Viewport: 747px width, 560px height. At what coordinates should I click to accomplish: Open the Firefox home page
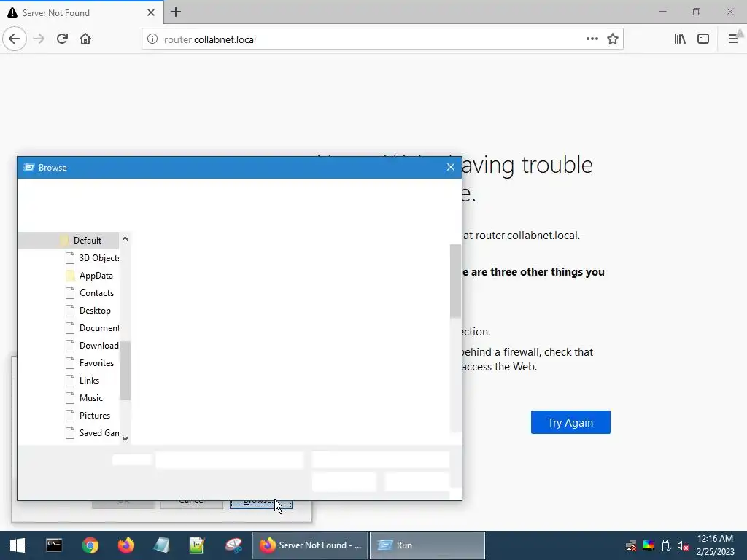pyautogui.click(x=85, y=39)
